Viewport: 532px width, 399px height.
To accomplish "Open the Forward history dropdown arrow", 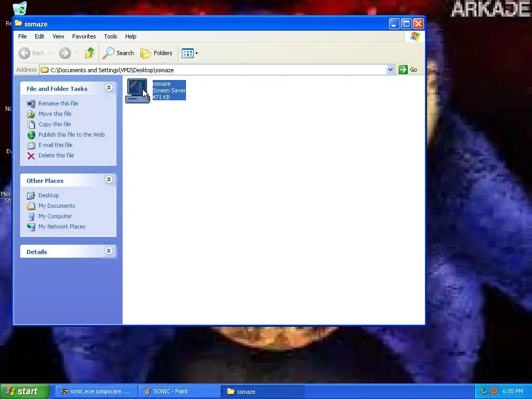I will (77, 53).
